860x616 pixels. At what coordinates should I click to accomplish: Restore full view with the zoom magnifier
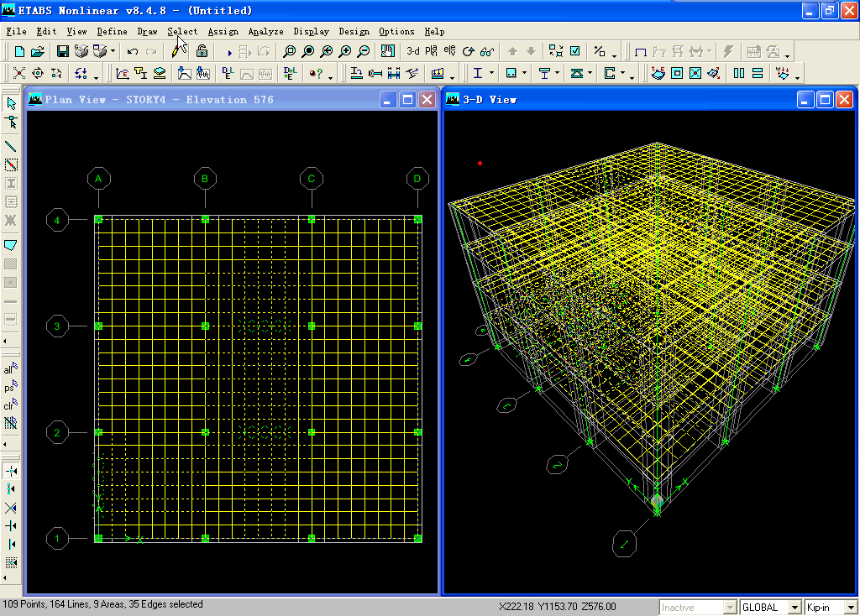point(308,51)
